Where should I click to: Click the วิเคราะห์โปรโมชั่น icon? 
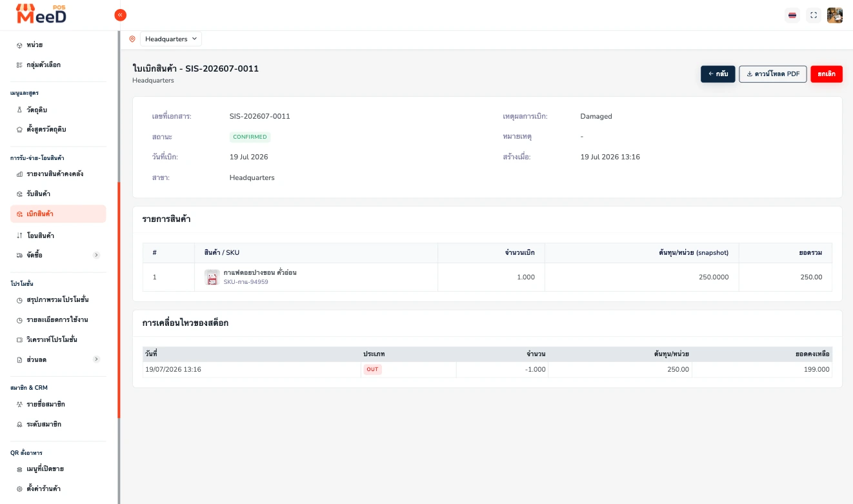[19, 339]
